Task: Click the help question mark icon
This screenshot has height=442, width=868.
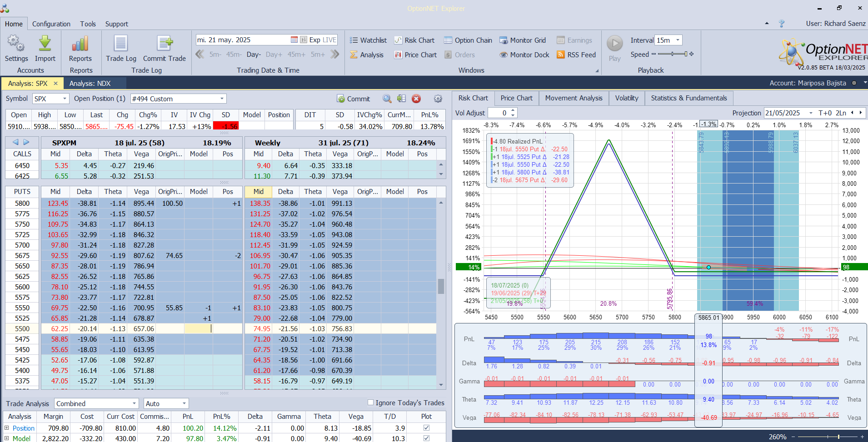Action: coord(782,24)
